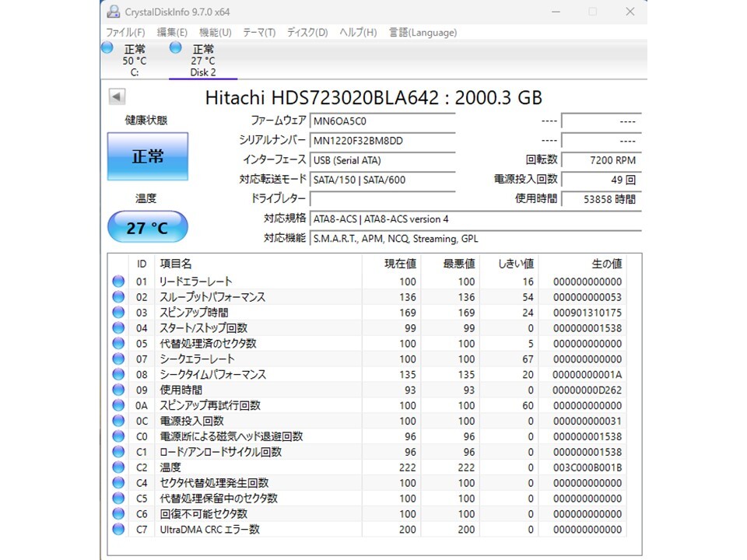Click the 7200 RPM rotation field

pos(601,160)
